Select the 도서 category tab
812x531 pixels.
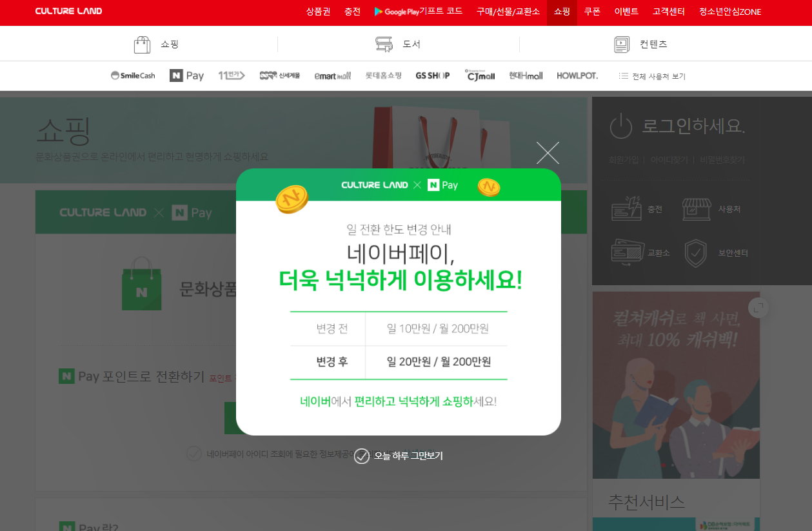click(398, 45)
